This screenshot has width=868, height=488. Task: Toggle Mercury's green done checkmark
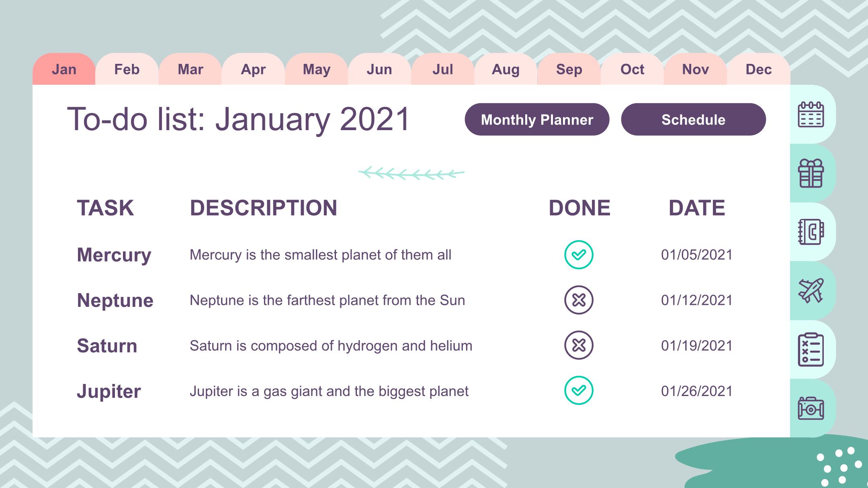(579, 255)
